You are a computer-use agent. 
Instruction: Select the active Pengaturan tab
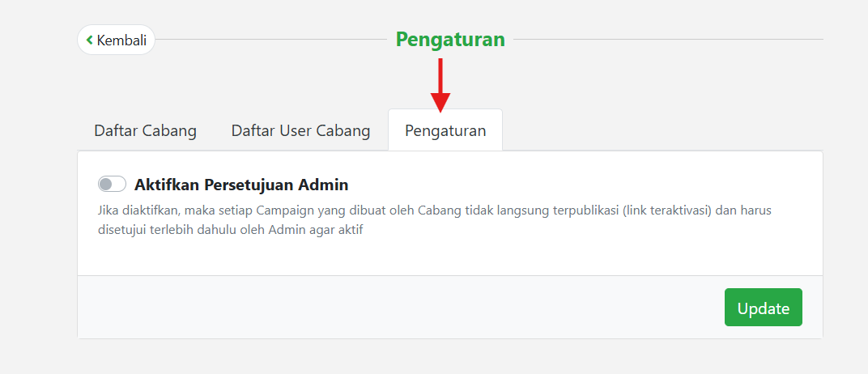445,130
